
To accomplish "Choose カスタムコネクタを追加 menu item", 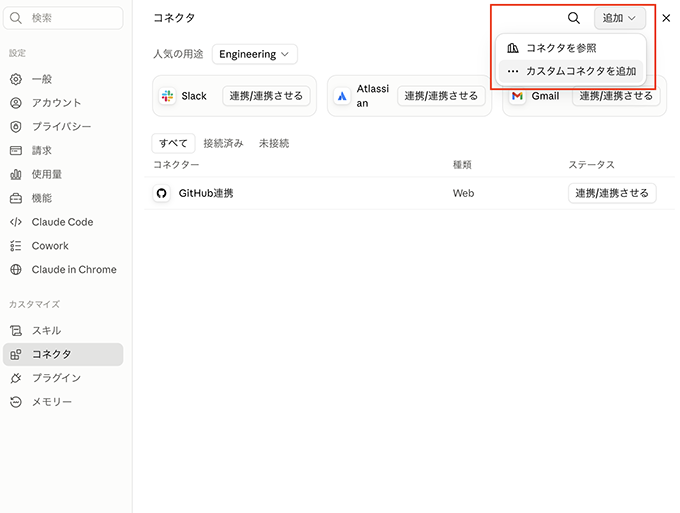I will 571,71.
